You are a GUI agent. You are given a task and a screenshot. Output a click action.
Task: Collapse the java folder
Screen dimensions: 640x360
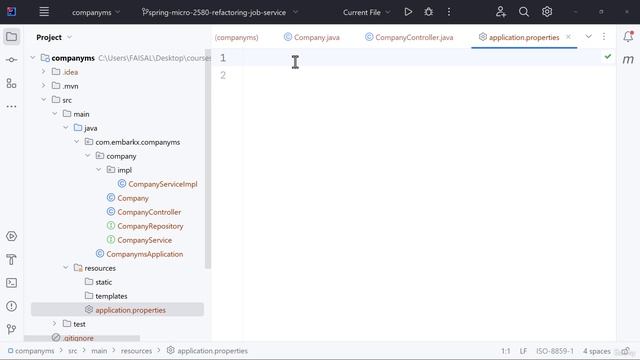click(66, 128)
